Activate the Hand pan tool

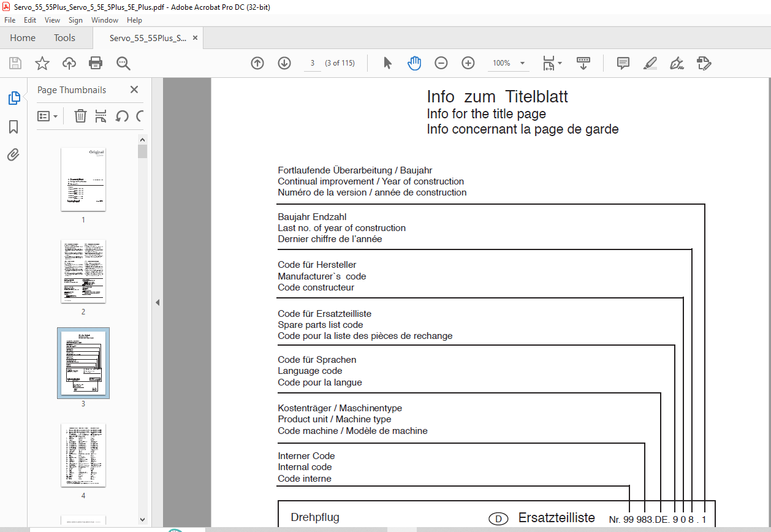(414, 63)
